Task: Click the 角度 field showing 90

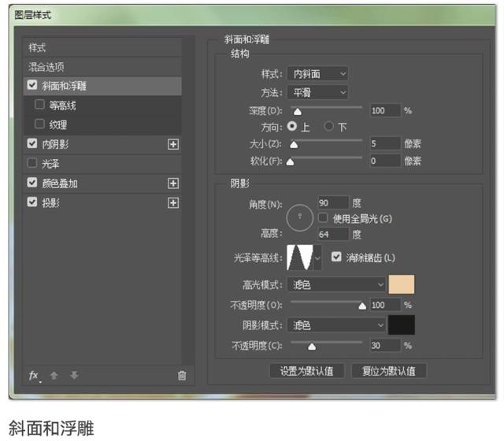Action: click(333, 203)
